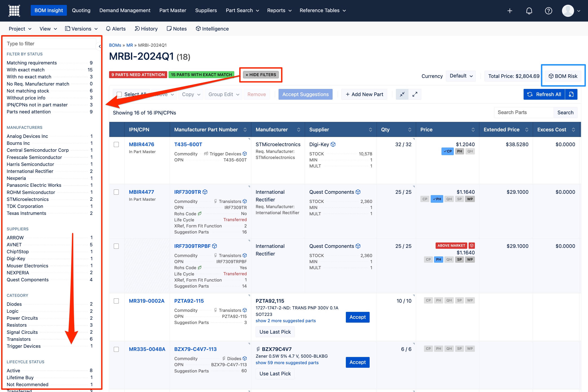Click the export icon beside Refresh All

click(x=571, y=94)
